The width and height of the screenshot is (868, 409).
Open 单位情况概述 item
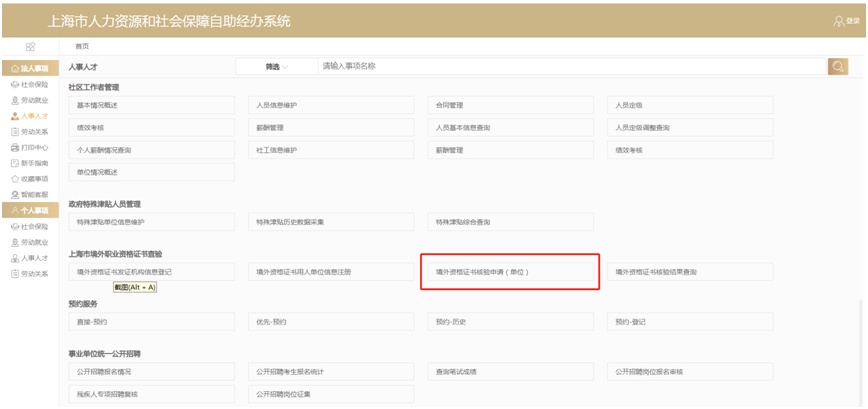point(152,172)
